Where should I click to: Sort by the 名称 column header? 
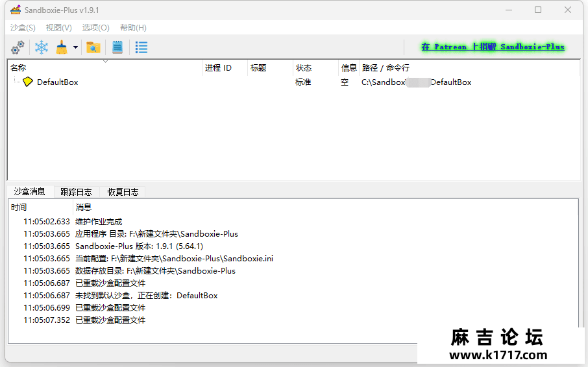point(104,68)
